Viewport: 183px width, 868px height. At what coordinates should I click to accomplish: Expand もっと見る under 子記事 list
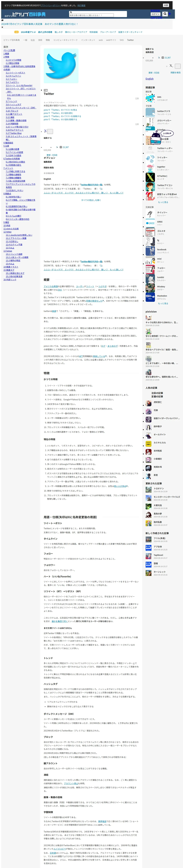163,202
